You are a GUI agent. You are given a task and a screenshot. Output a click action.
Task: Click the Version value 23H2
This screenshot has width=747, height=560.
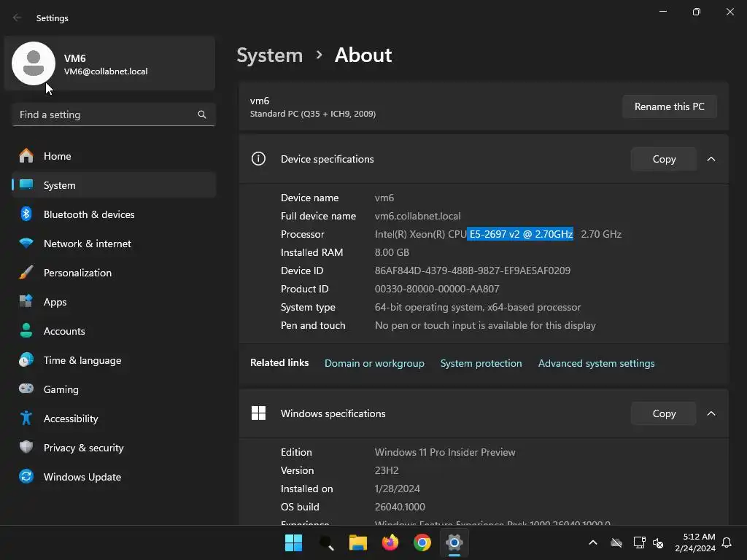point(387,470)
